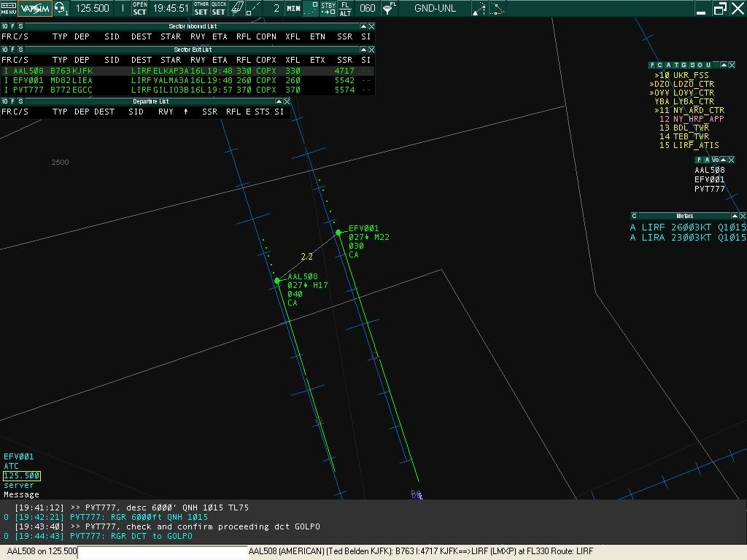The image size is (747, 560).
Task: Open the QUICK SET button
Action: coord(219,8)
